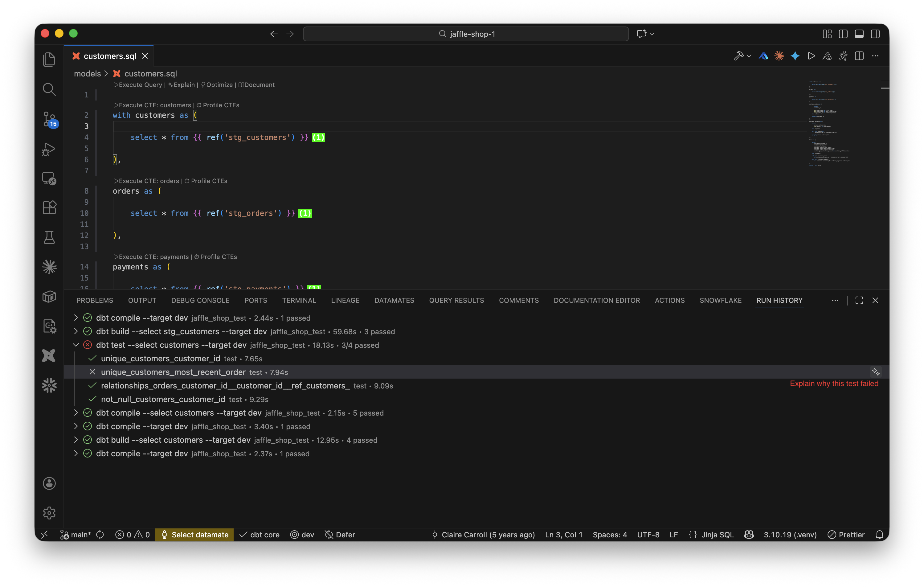Viewport: 924px width, 587px height.
Task: Switch to DOCUMENTATION EDITOR tab
Action: [597, 300]
